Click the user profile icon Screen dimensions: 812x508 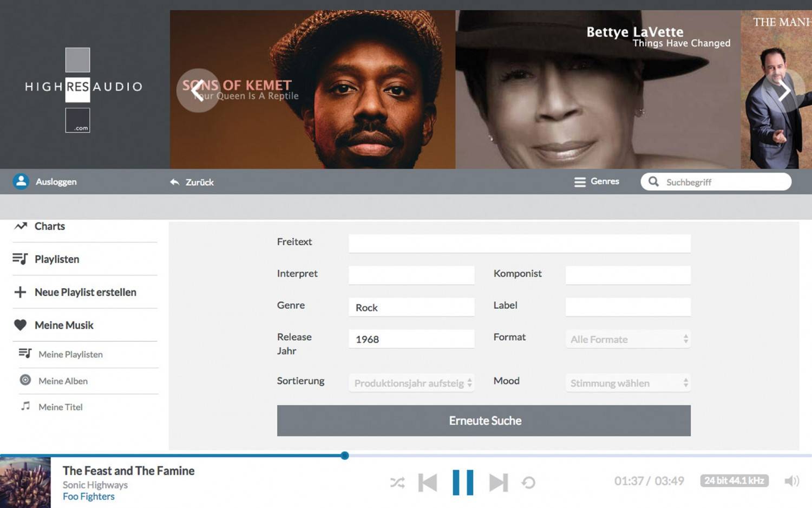(x=21, y=181)
